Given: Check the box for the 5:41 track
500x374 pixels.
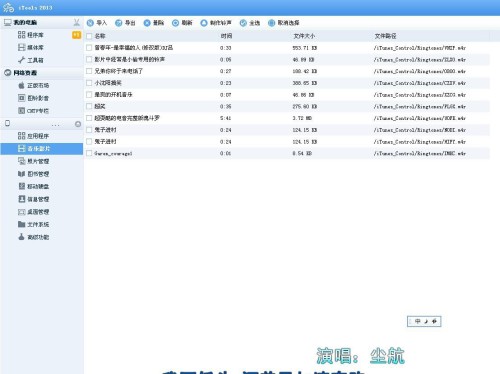Looking at the screenshot, I should click(x=89, y=118).
